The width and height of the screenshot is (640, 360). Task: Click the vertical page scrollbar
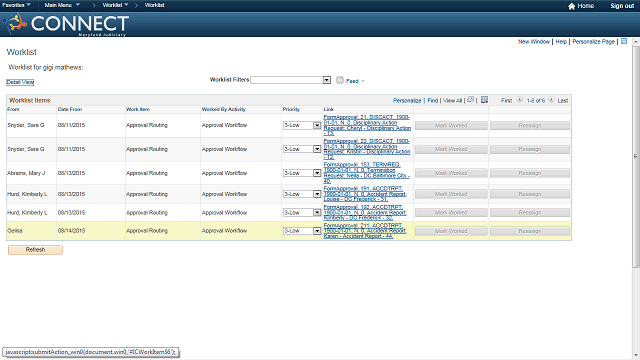pyautogui.click(x=636, y=157)
